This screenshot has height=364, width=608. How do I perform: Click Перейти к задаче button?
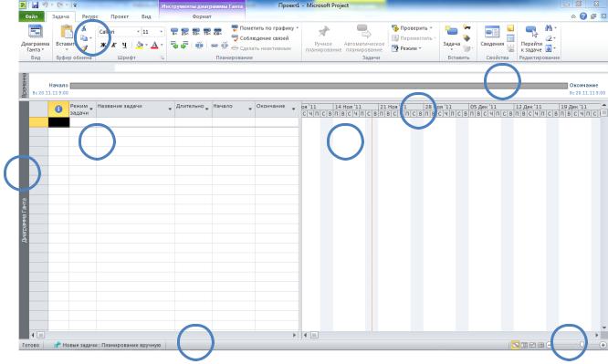click(x=530, y=38)
